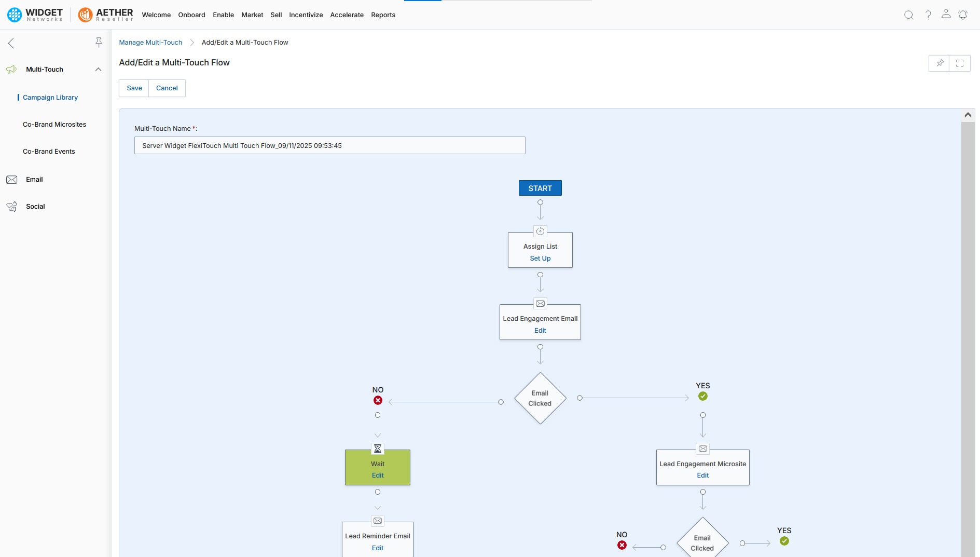980x557 pixels.
Task: Open the Reports menu
Action: point(383,15)
